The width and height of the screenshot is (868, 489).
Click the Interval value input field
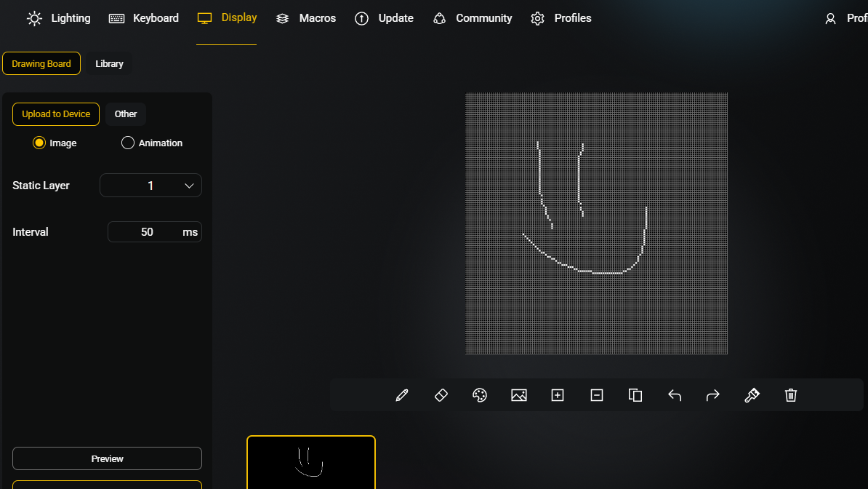coord(148,232)
